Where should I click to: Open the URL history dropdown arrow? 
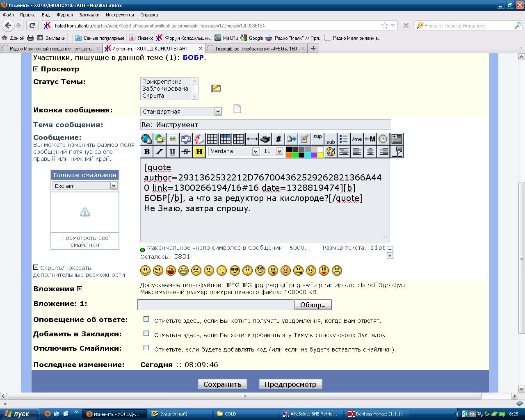(x=393, y=25)
